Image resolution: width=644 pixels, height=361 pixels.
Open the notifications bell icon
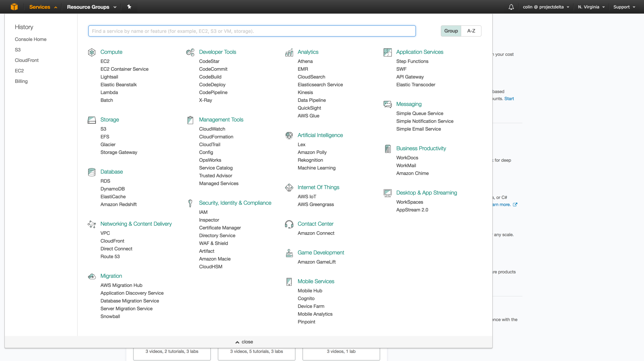tap(511, 7)
